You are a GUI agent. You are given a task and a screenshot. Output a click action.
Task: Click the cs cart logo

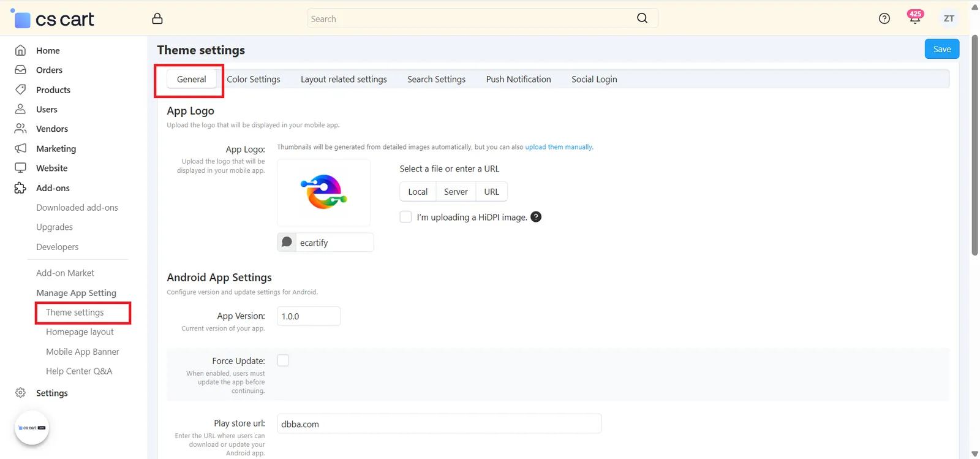tap(53, 18)
